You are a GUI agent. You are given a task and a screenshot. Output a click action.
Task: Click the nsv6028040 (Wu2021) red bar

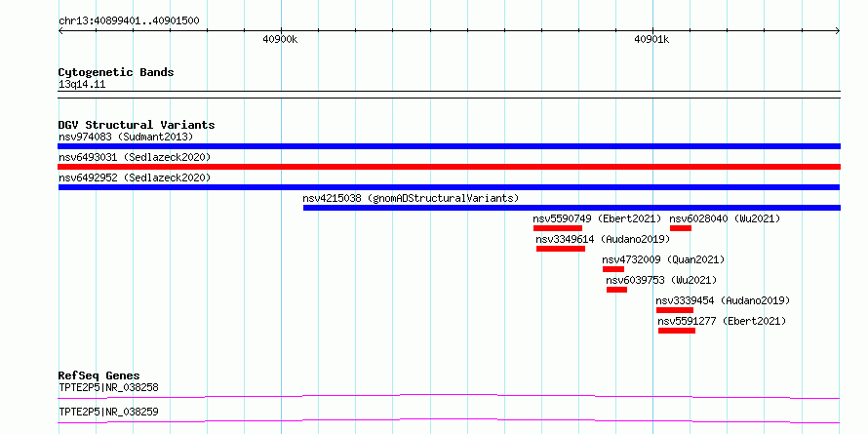681,228
